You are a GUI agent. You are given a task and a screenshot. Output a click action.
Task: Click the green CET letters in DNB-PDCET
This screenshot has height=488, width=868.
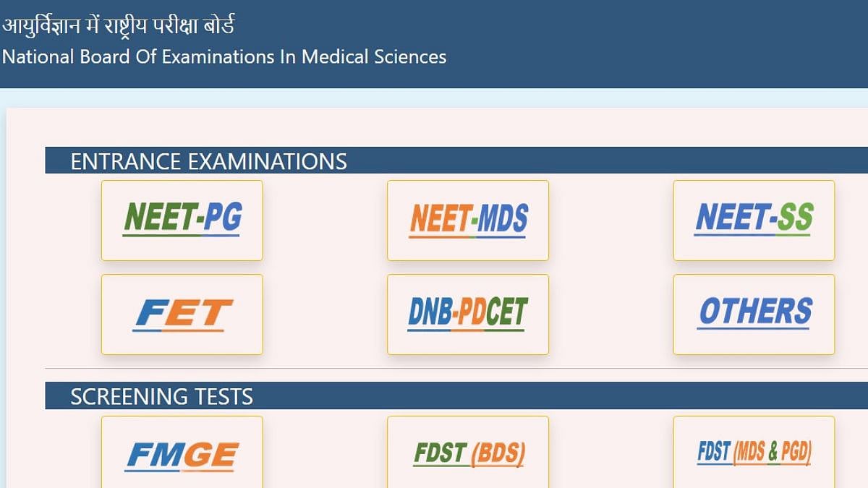(506, 312)
